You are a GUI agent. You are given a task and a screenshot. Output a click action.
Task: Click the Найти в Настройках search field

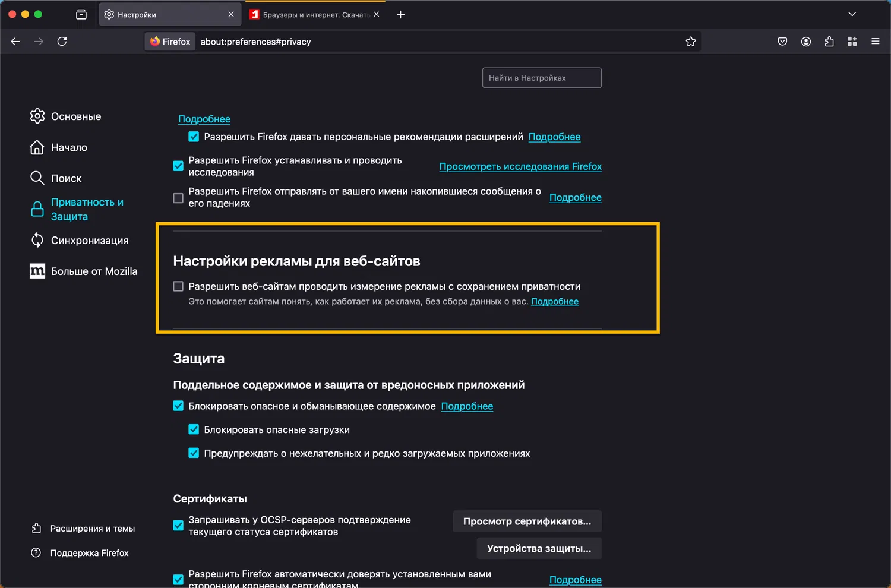pyautogui.click(x=542, y=78)
